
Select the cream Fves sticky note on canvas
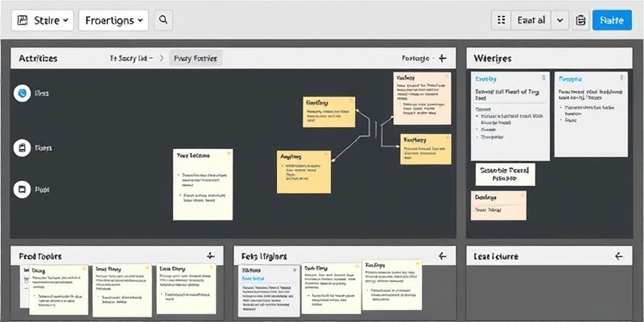click(203, 184)
